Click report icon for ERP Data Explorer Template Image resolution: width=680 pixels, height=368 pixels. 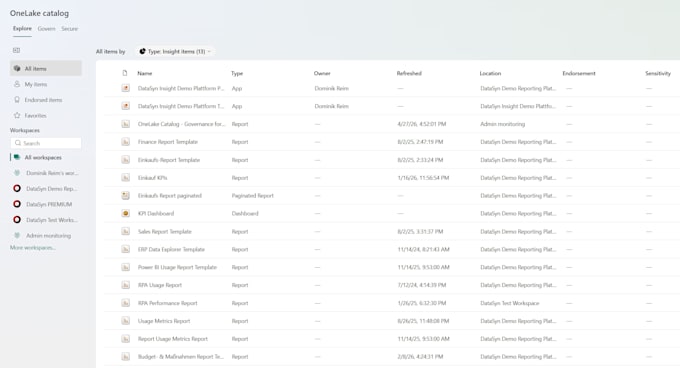point(125,249)
